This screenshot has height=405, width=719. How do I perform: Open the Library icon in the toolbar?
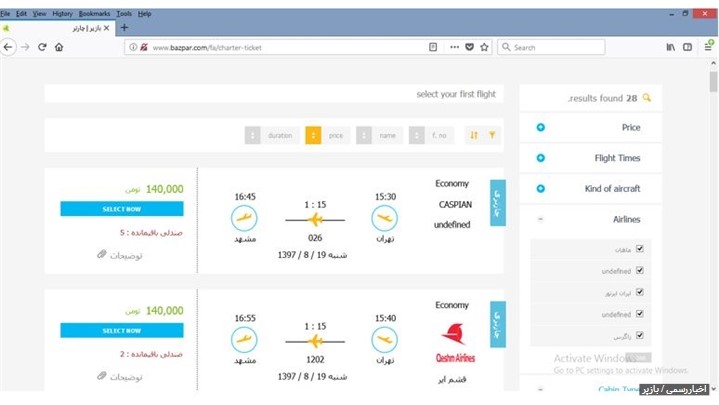(x=671, y=47)
